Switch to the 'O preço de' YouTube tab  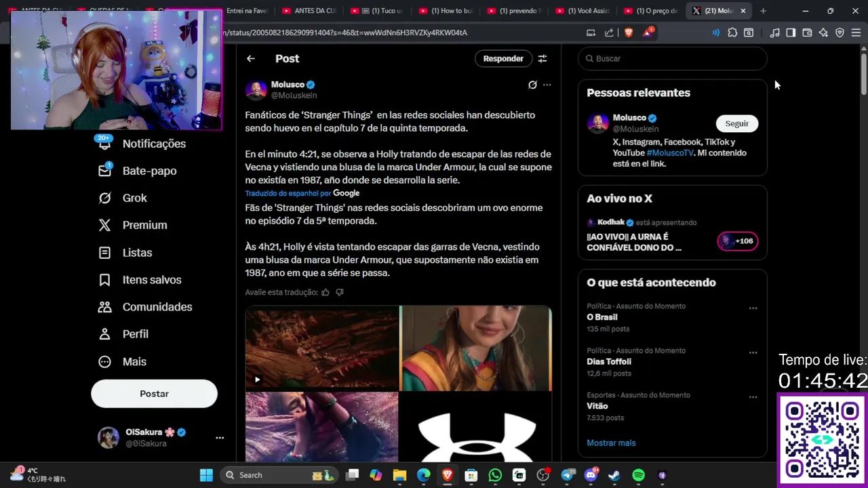coord(650,11)
